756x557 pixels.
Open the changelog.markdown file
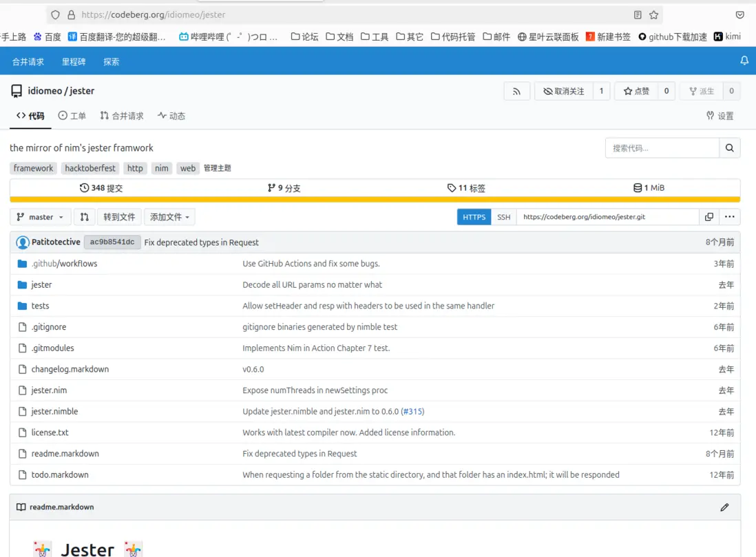coord(70,370)
